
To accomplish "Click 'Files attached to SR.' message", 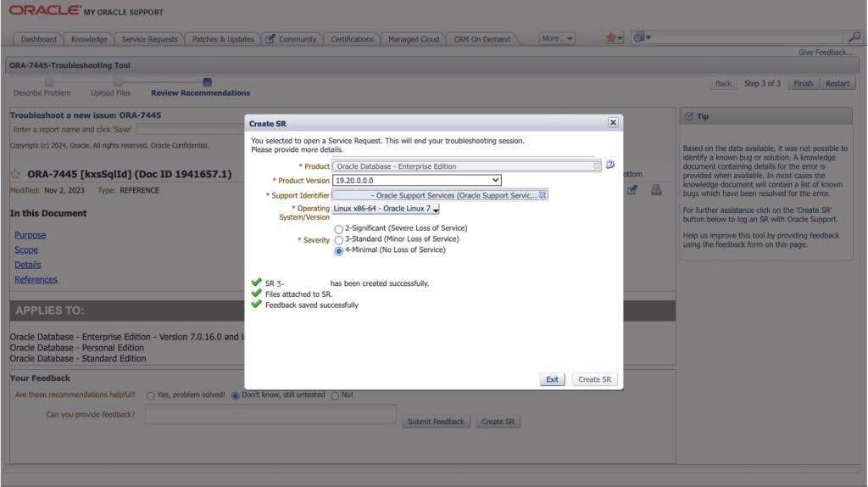I will (298, 294).
